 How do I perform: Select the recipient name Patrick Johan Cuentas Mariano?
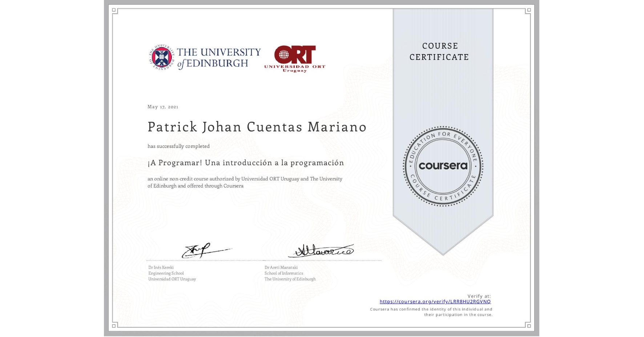click(x=257, y=127)
